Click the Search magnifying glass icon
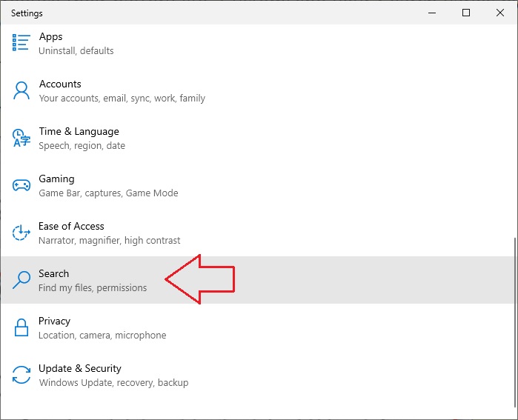Viewport: 518px width, 420px height. (22, 280)
